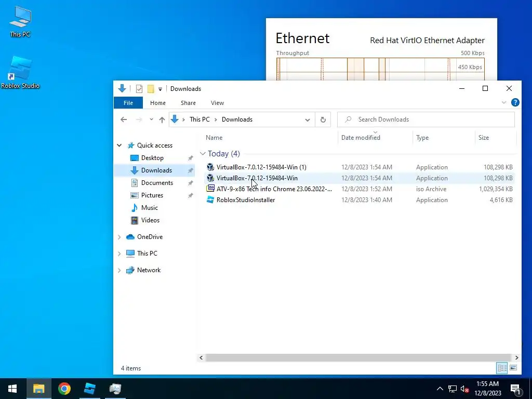Sort by the Size column header
The image size is (532, 399).
[484, 137]
